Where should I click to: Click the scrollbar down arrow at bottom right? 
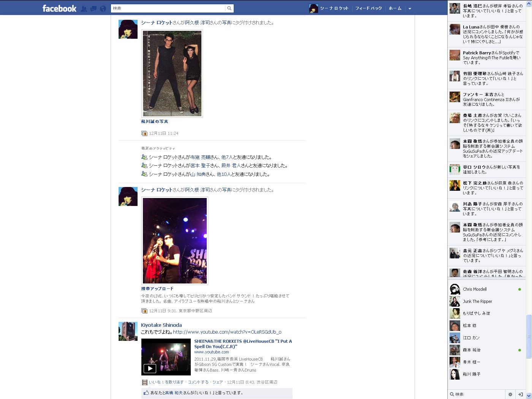pos(529,396)
